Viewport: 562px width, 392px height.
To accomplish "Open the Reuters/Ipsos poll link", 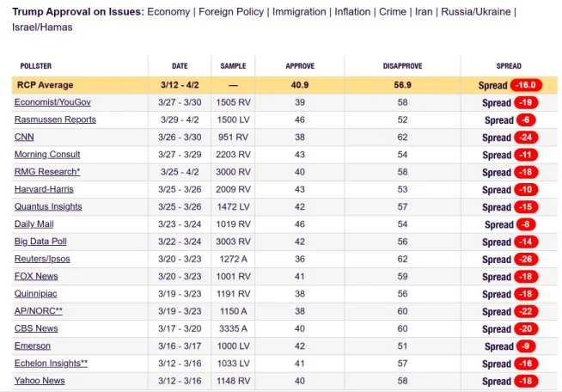I will 42,259.
